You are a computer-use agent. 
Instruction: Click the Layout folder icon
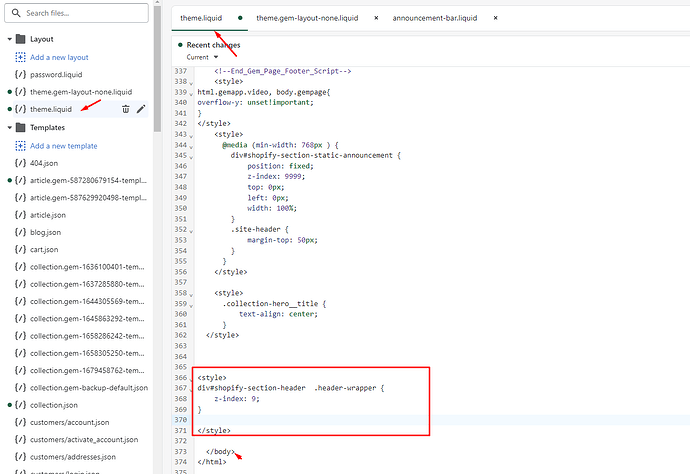pos(20,39)
